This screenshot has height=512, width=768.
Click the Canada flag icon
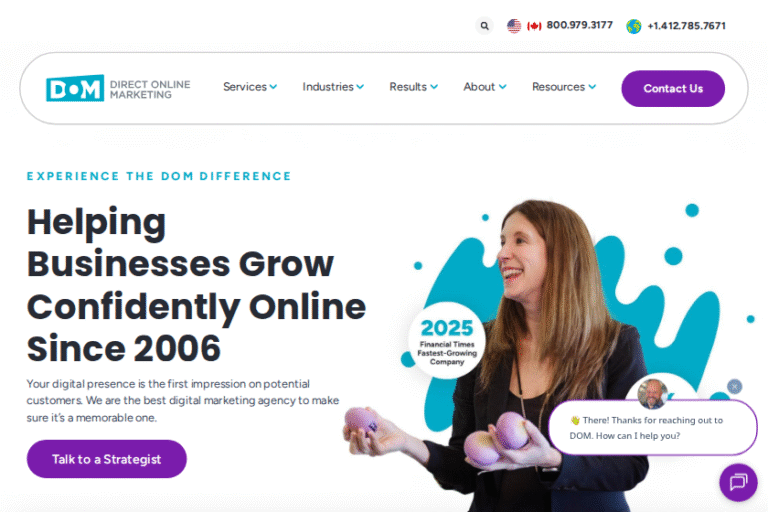534,26
